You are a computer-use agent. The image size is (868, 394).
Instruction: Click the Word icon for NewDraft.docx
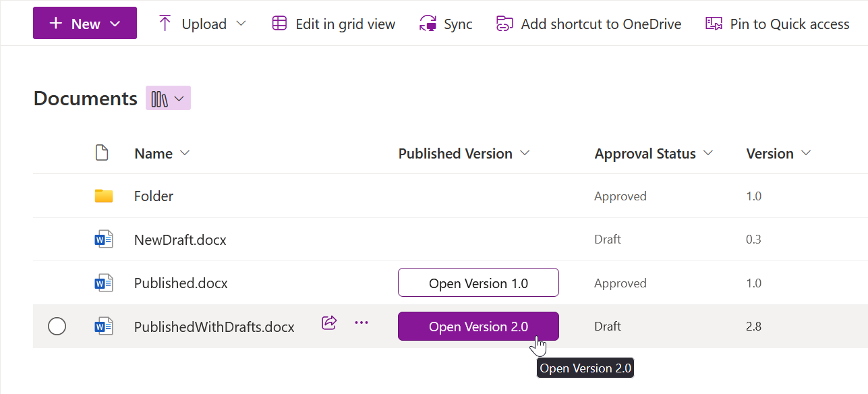pyautogui.click(x=104, y=240)
